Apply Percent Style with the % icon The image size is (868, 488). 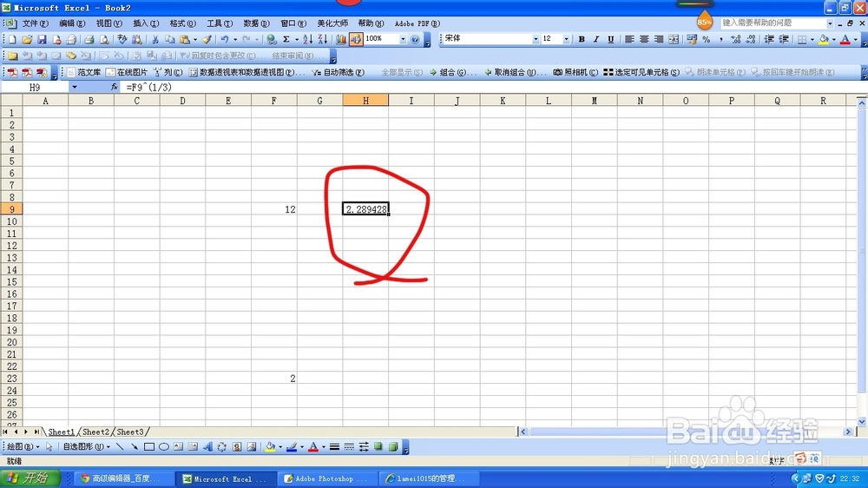tap(707, 39)
